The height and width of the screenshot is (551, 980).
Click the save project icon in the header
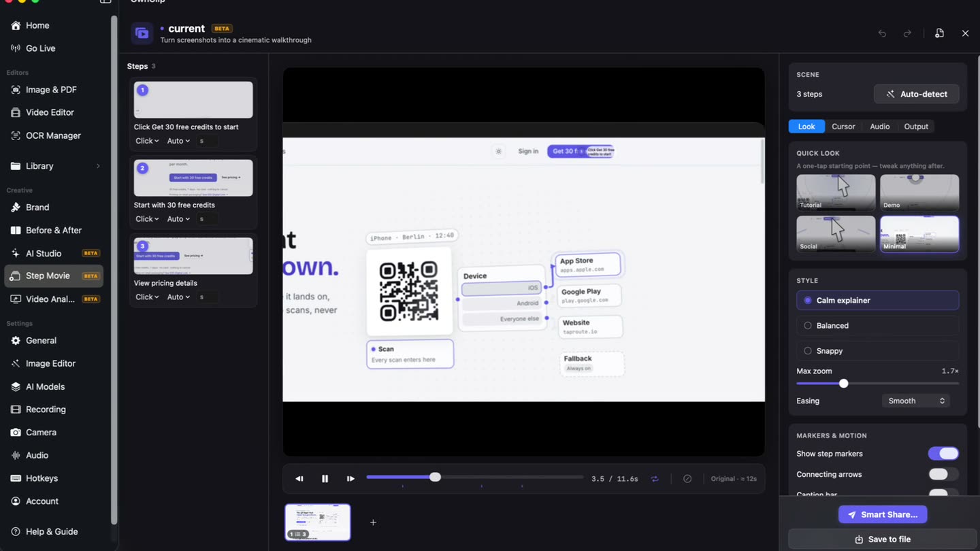click(x=939, y=33)
